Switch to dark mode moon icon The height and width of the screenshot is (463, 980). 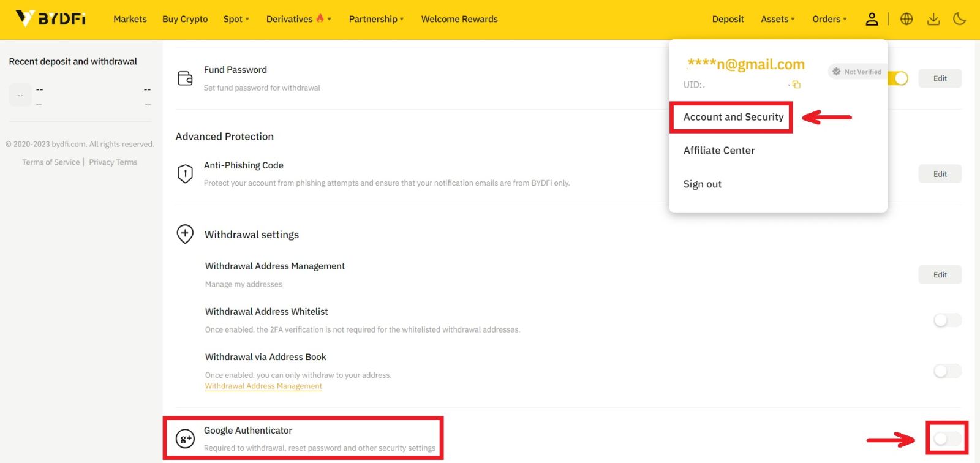coord(960,19)
